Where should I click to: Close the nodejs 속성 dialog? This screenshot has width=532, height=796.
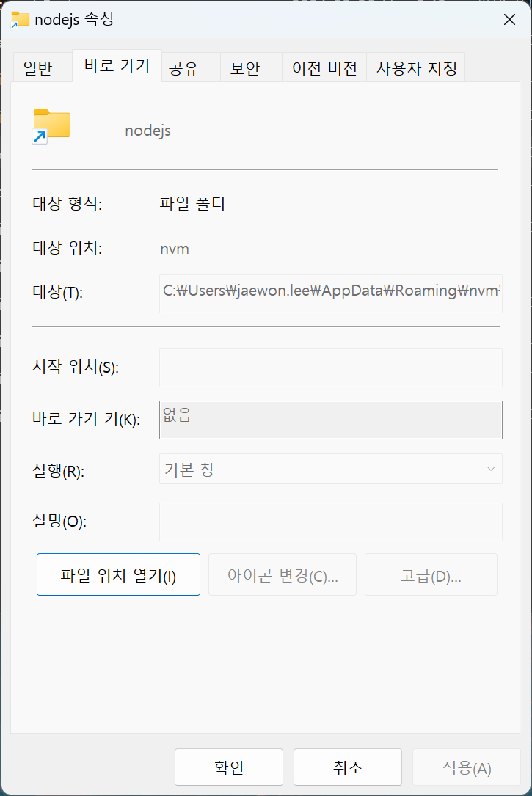point(509,20)
